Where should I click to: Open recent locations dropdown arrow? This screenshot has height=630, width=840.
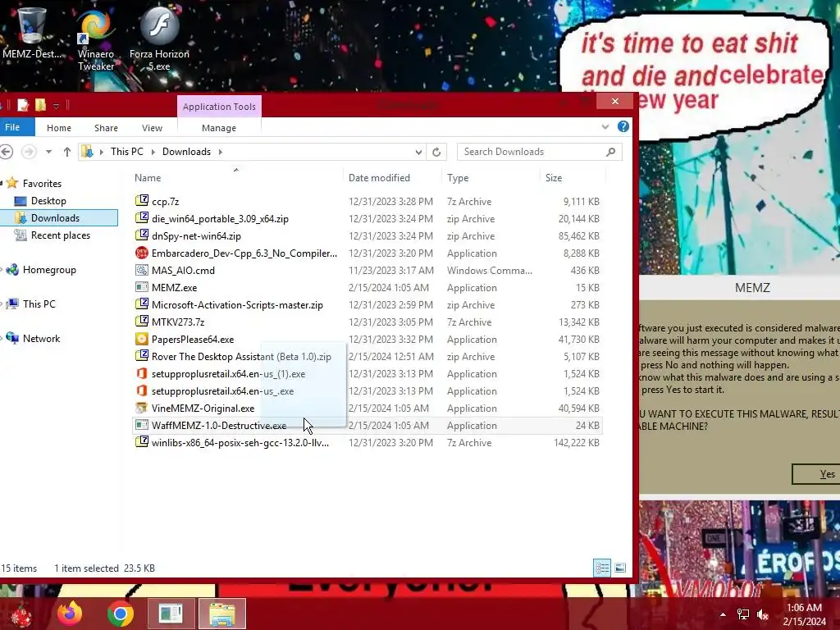(x=48, y=152)
